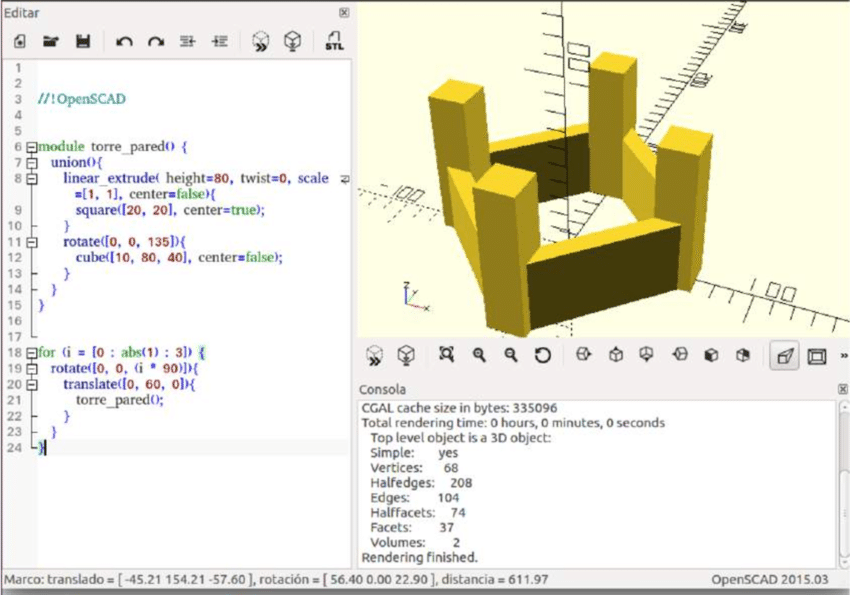Collapse the module torre_pared code fold
The image size is (850, 595).
(32, 147)
